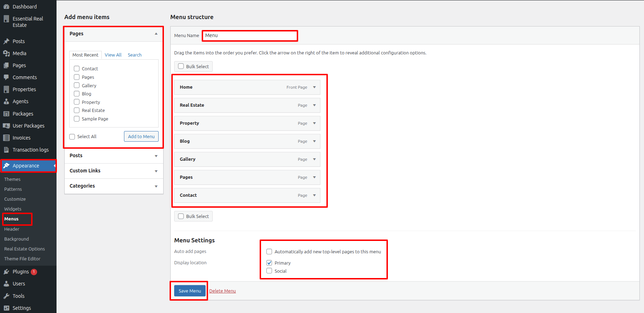
Task: Open the Customize submenu item
Action: [x=15, y=199]
